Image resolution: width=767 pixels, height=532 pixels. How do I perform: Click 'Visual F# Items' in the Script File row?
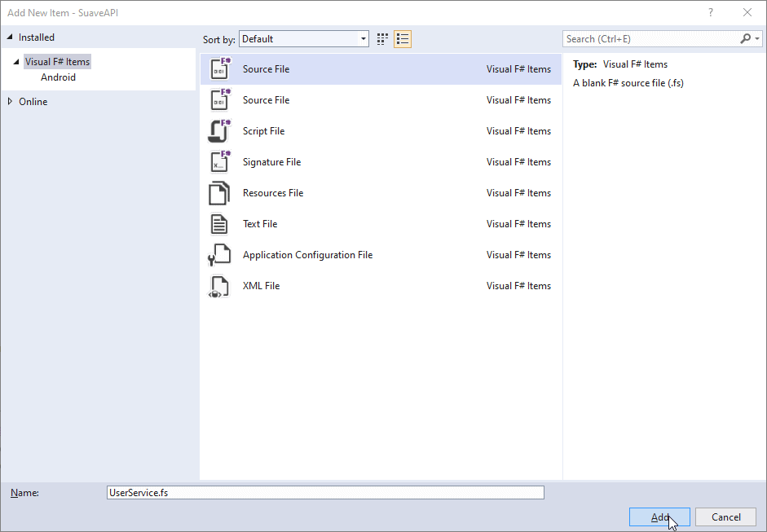pyautogui.click(x=518, y=131)
